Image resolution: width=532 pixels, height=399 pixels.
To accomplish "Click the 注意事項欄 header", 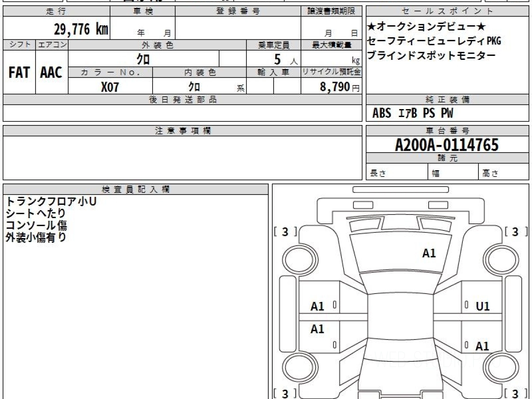I will click(183, 131).
